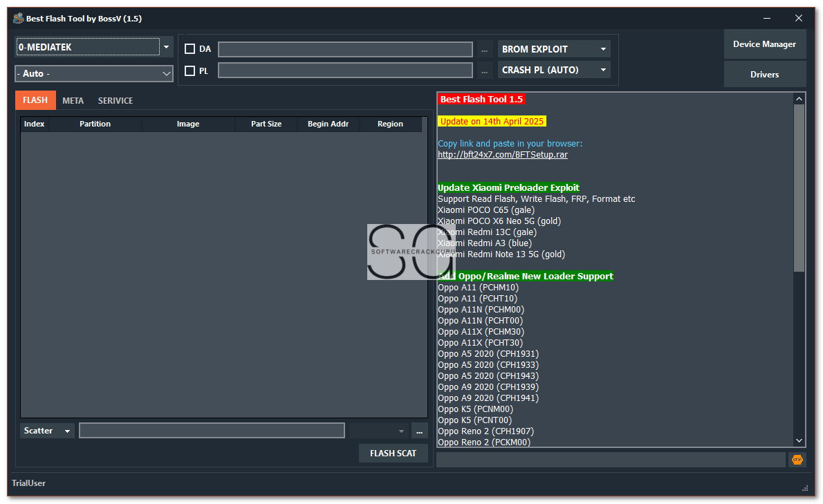Click the 'Update on 14th April 2025' text
This screenshot has width=823, height=504.
click(492, 121)
